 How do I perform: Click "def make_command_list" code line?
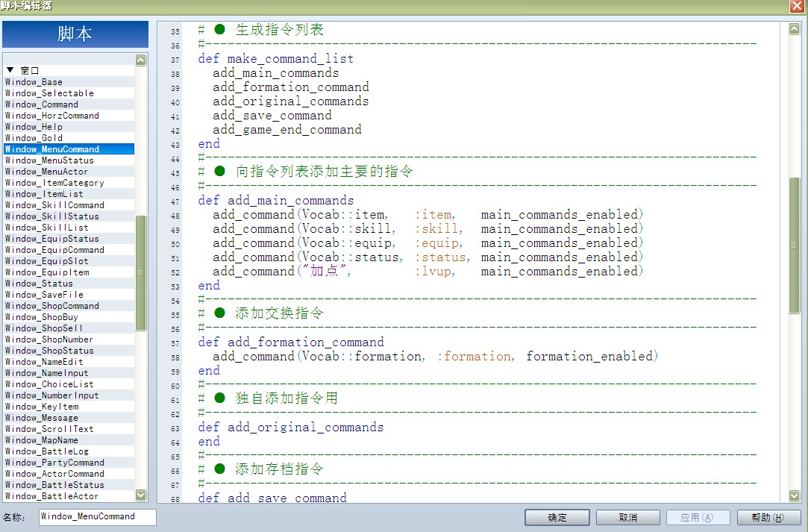tap(276, 59)
